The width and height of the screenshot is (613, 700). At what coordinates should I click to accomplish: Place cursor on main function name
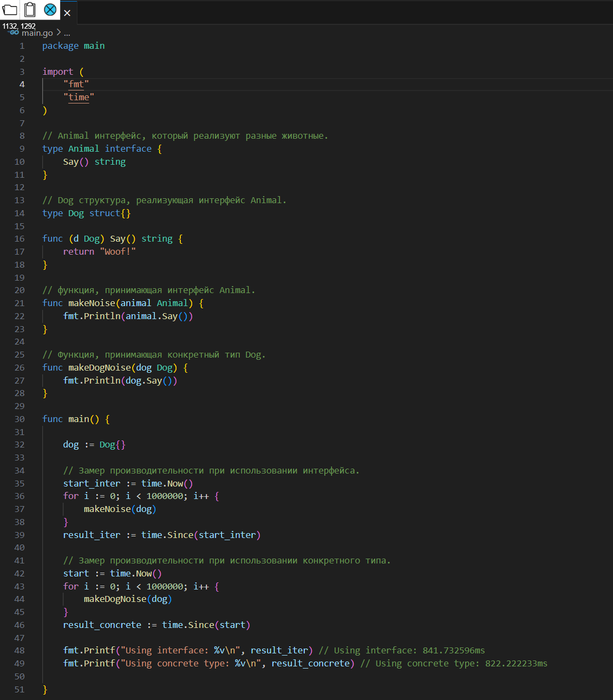(x=79, y=419)
